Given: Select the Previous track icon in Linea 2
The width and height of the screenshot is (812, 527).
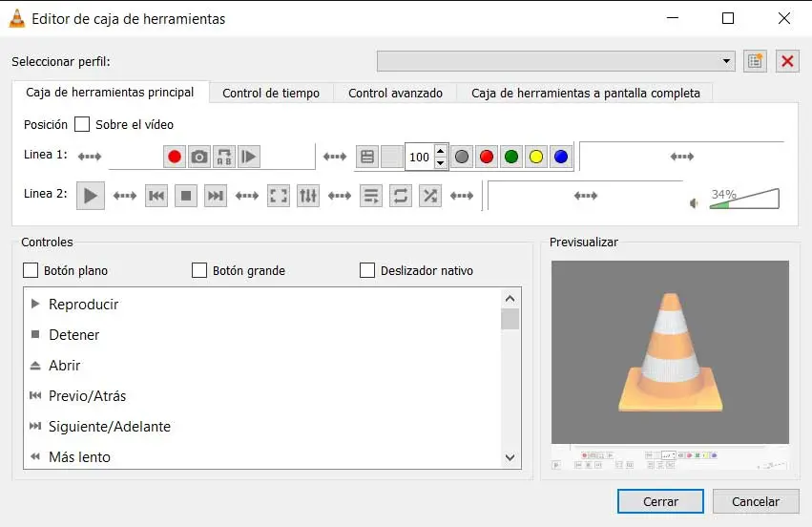Looking at the screenshot, I should [156, 196].
